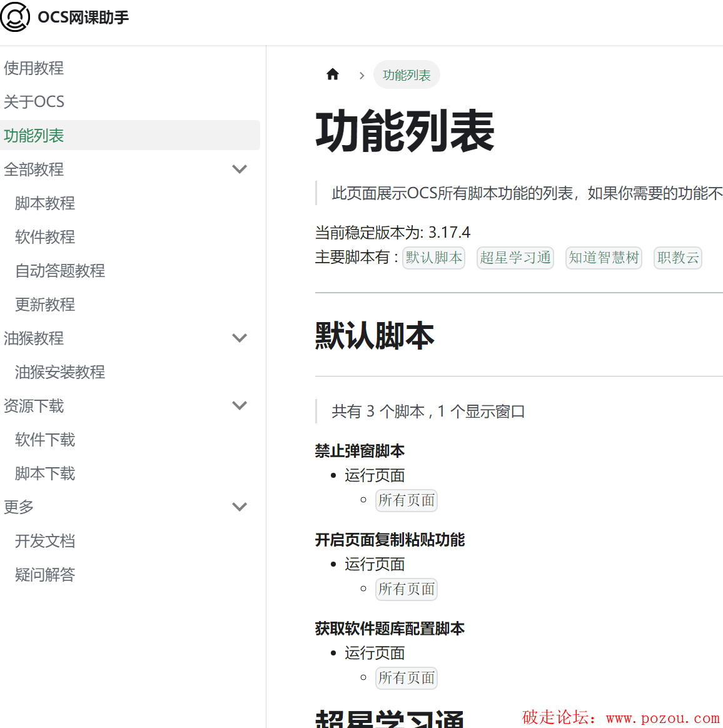Open the 自动答题教程 sidebar item
Viewport: 723px width, 728px height.
point(60,271)
